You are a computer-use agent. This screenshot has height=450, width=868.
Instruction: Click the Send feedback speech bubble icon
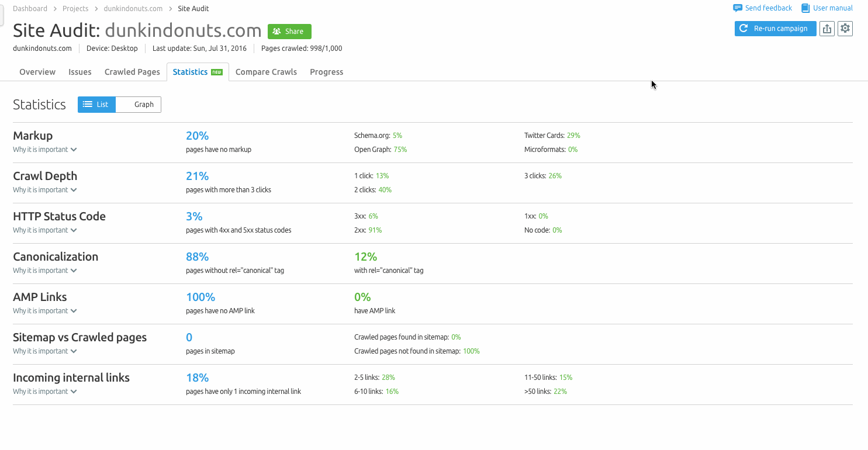(x=738, y=8)
